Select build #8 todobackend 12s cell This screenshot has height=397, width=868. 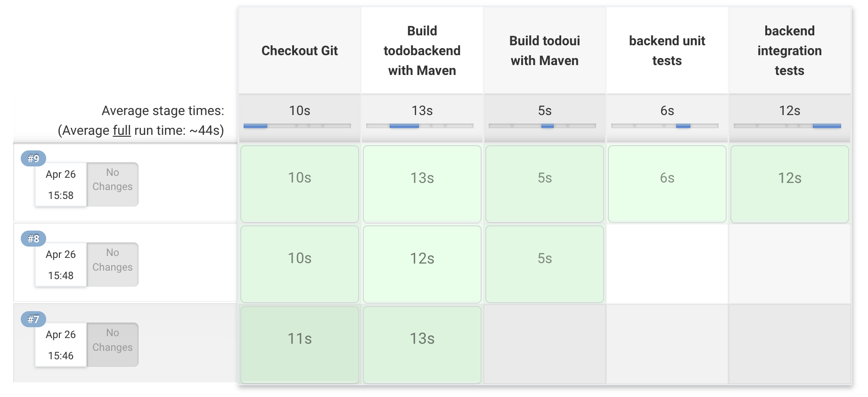click(422, 264)
